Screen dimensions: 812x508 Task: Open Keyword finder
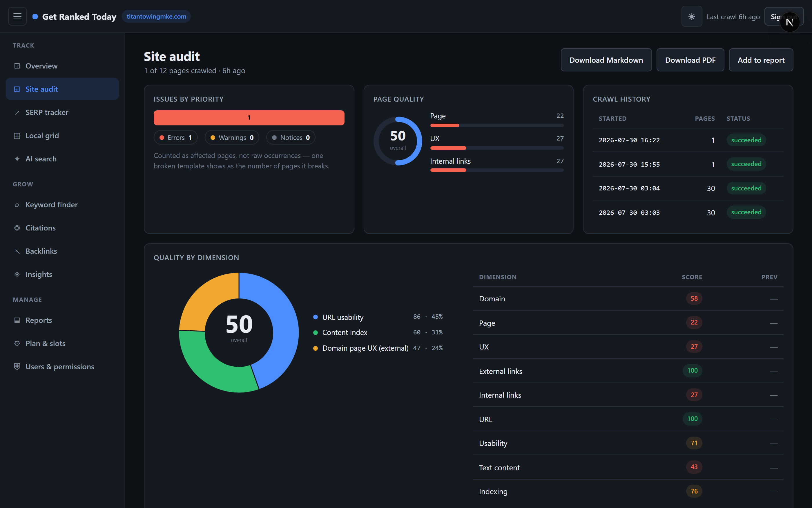pyautogui.click(x=62, y=205)
